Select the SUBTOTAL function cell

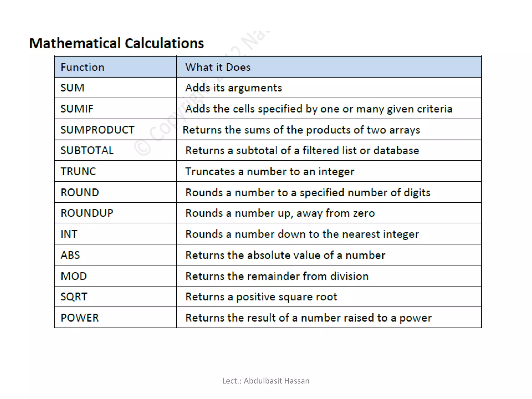115,150
